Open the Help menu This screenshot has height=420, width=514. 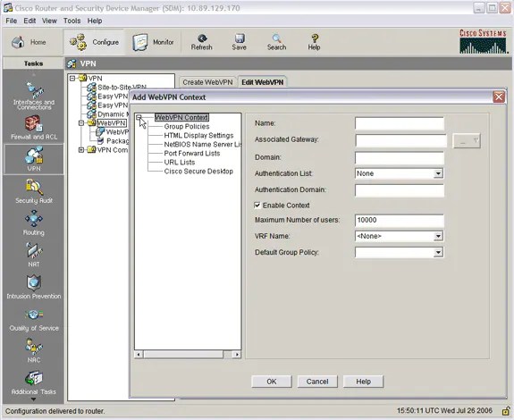95,21
